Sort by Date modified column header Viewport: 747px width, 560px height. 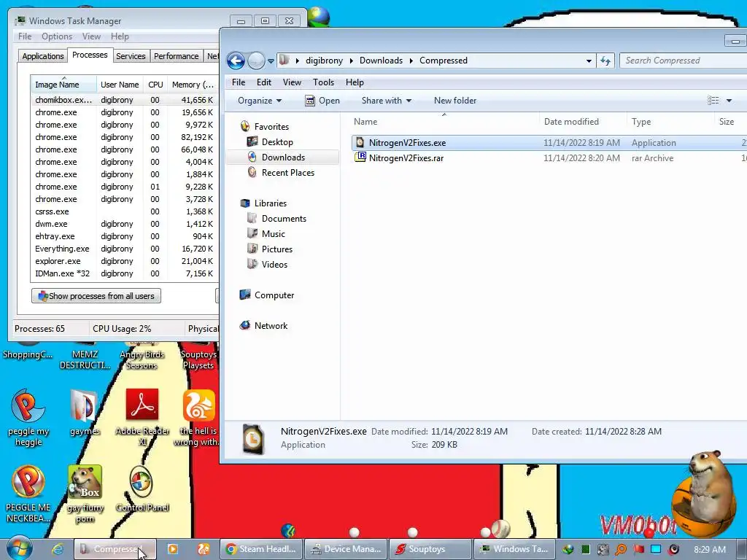[x=571, y=122]
